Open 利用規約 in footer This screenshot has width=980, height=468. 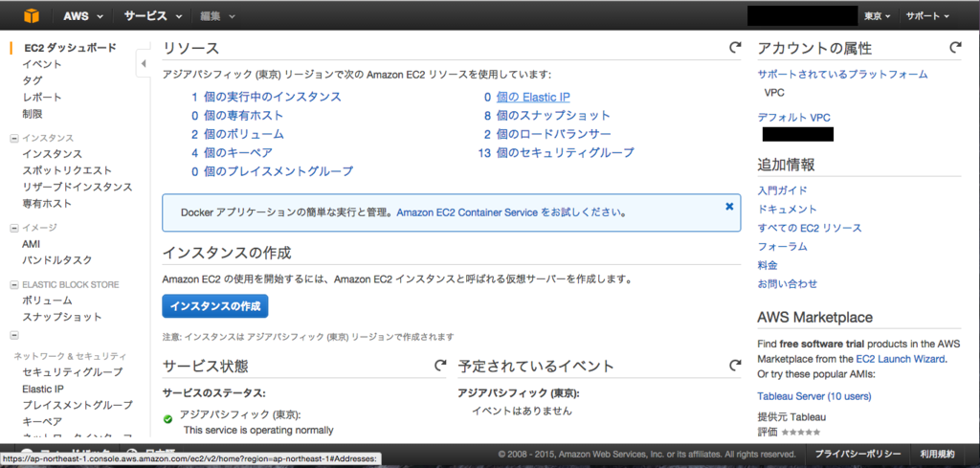938,455
